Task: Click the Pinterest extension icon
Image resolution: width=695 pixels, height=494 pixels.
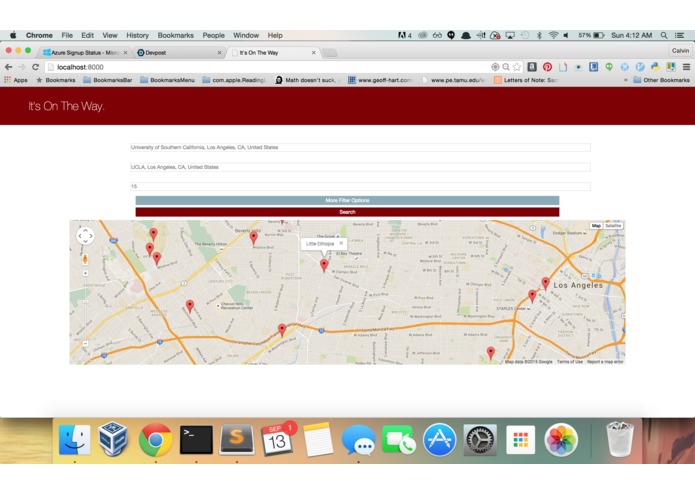Action: (547, 67)
